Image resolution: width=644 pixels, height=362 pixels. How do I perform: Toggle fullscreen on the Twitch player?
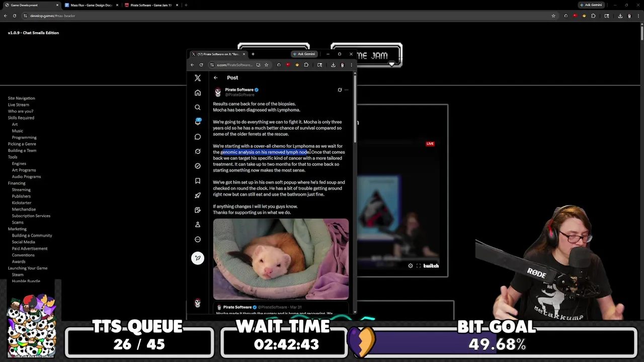coord(419,266)
